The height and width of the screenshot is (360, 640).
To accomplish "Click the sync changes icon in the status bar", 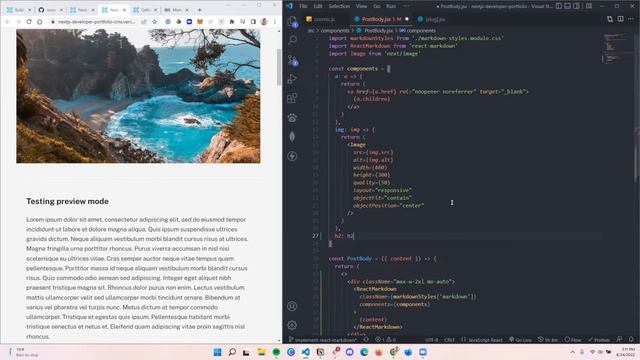I will pos(366,340).
